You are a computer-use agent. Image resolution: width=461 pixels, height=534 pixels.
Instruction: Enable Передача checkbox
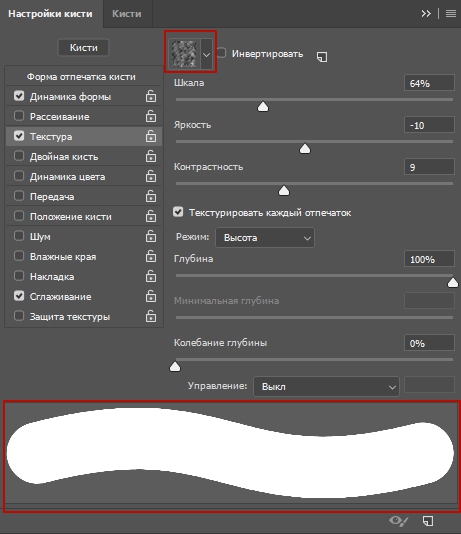(x=19, y=196)
